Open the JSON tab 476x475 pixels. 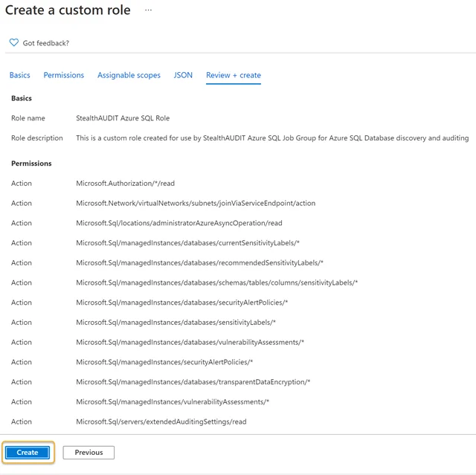point(183,75)
